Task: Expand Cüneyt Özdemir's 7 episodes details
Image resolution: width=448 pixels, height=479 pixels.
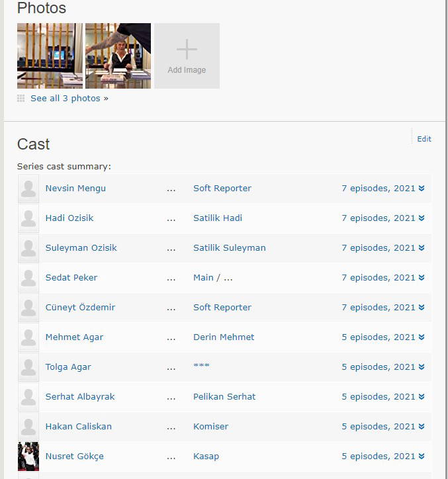Action: click(x=422, y=308)
